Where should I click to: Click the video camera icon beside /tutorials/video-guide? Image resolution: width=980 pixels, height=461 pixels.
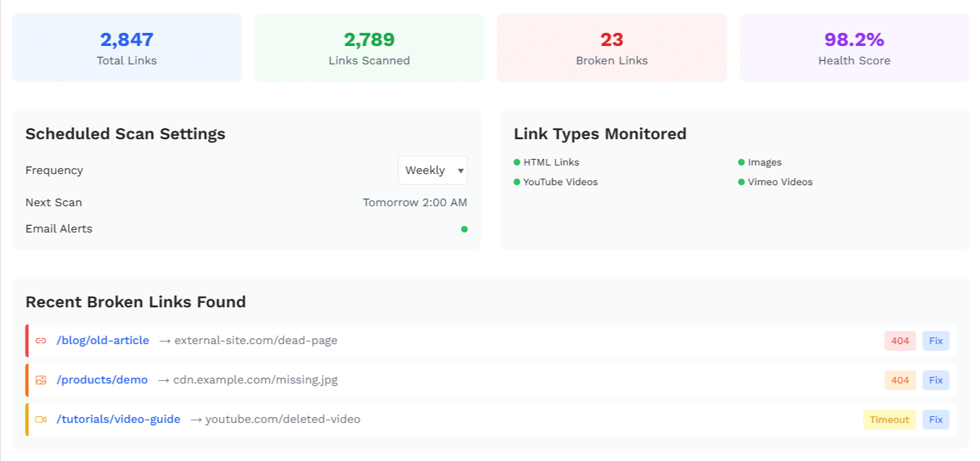click(x=41, y=419)
